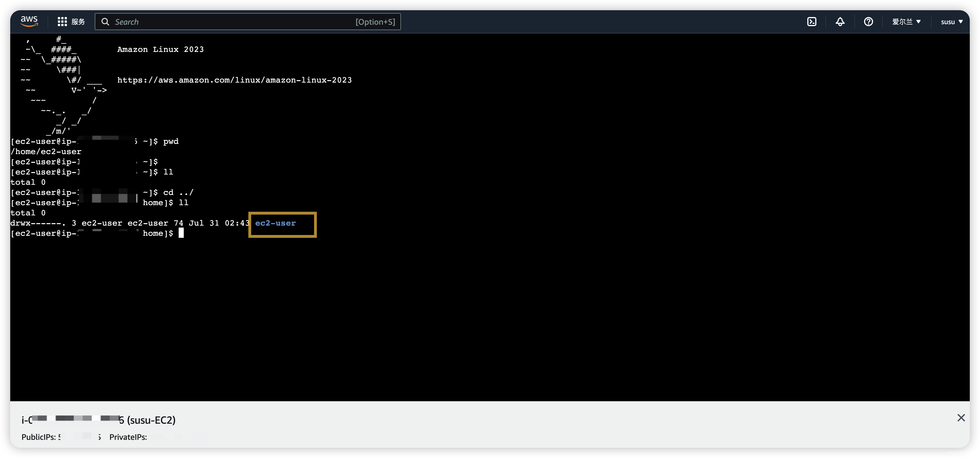
Task: Click the /home/ec2-user output line
Action: pyautogui.click(x=46, y=152)
